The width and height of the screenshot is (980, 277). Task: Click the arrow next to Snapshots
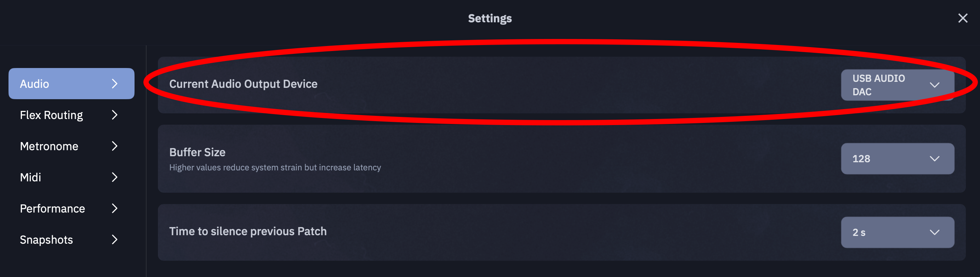coord(114,240)
